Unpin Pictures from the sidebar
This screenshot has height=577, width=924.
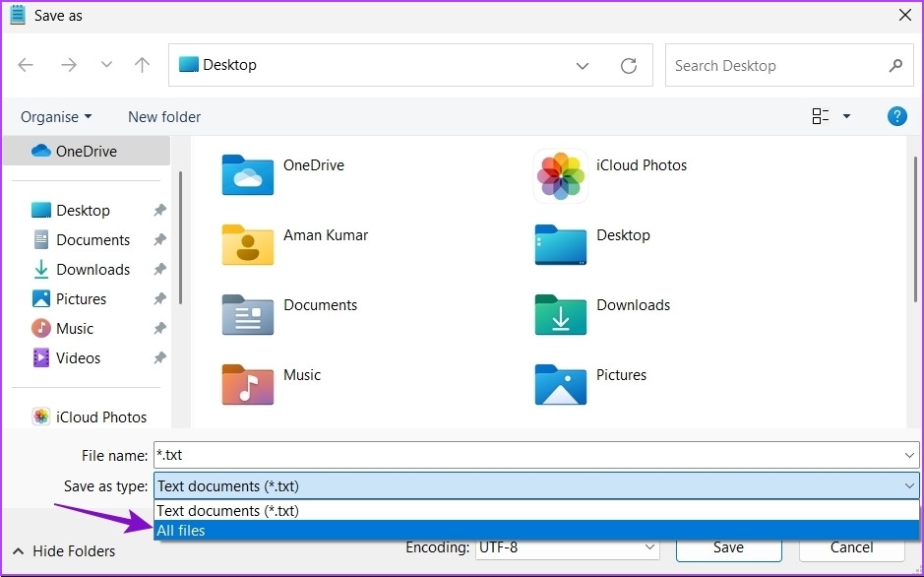coord(159,298)
